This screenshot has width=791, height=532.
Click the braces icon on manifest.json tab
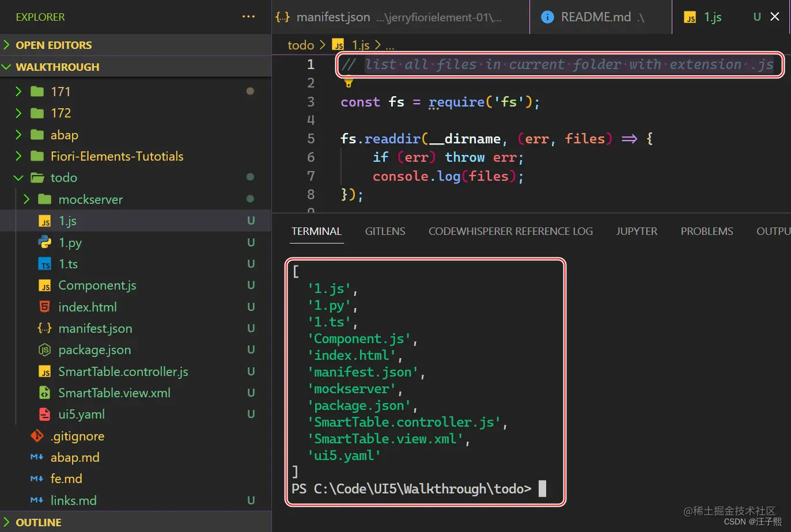(282, 17)
